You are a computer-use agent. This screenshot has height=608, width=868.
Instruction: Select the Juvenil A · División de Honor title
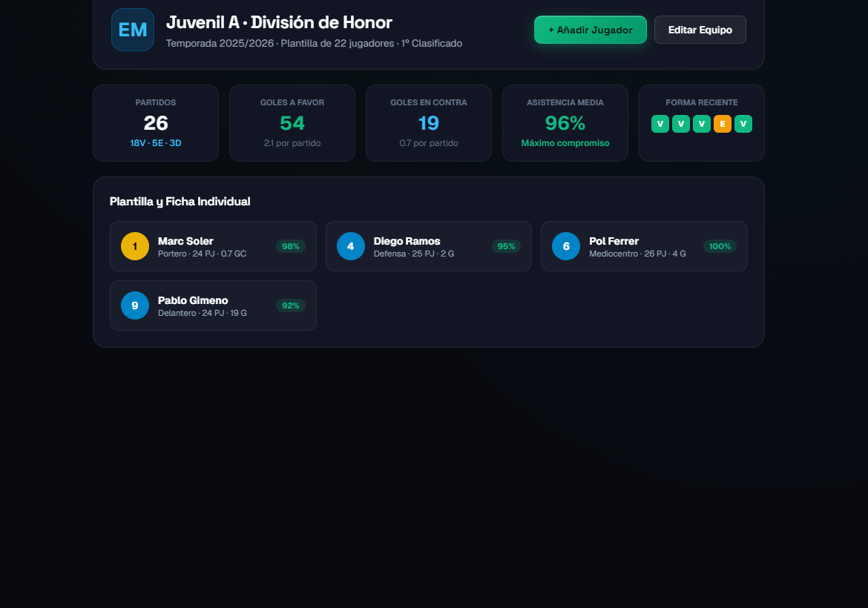[279, 22]
